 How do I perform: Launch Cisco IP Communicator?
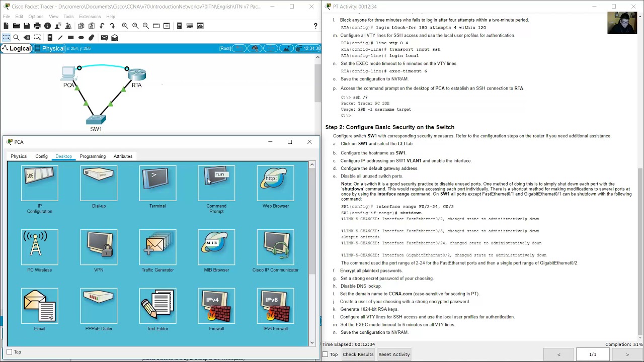pyautogui.click(x=275, y=247)
